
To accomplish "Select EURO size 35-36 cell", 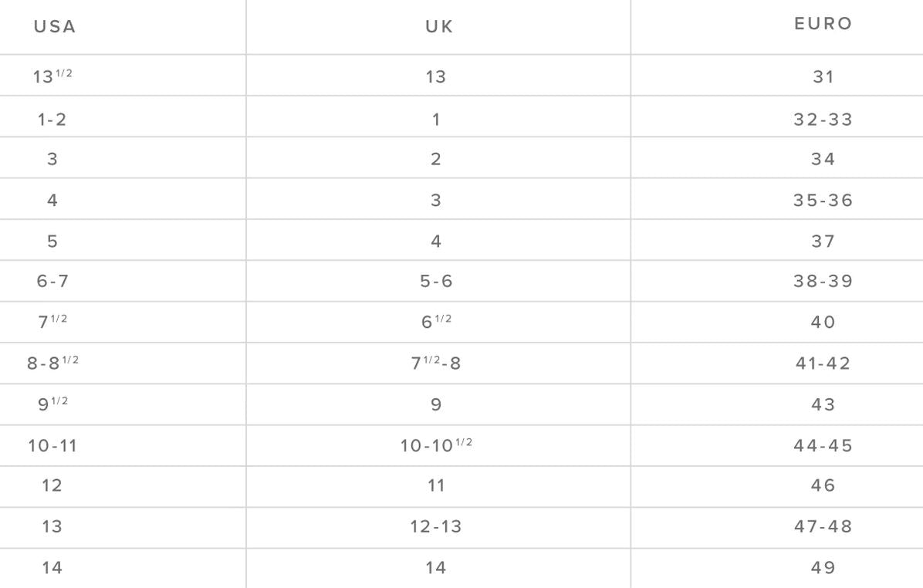I will coord(823,200).
